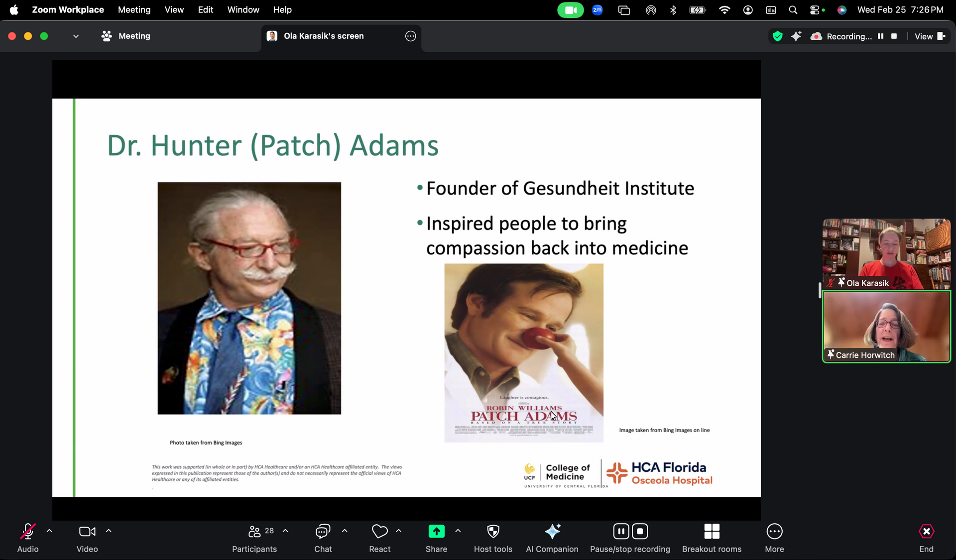The image size is (956, 560).
Task: Open the Participants panel icon
Action: tap(254, 532)
